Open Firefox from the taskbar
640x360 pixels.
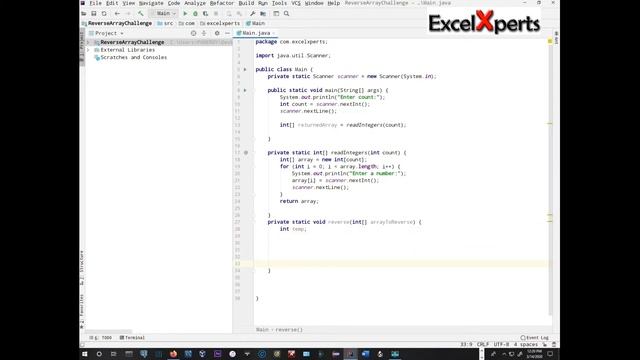pyautogui.click(x=173, y=354)
